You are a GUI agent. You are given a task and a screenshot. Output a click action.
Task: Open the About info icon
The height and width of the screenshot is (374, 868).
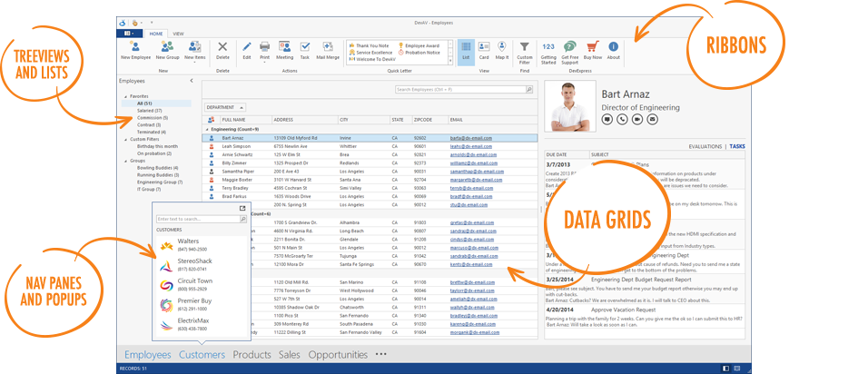[614, 49]
